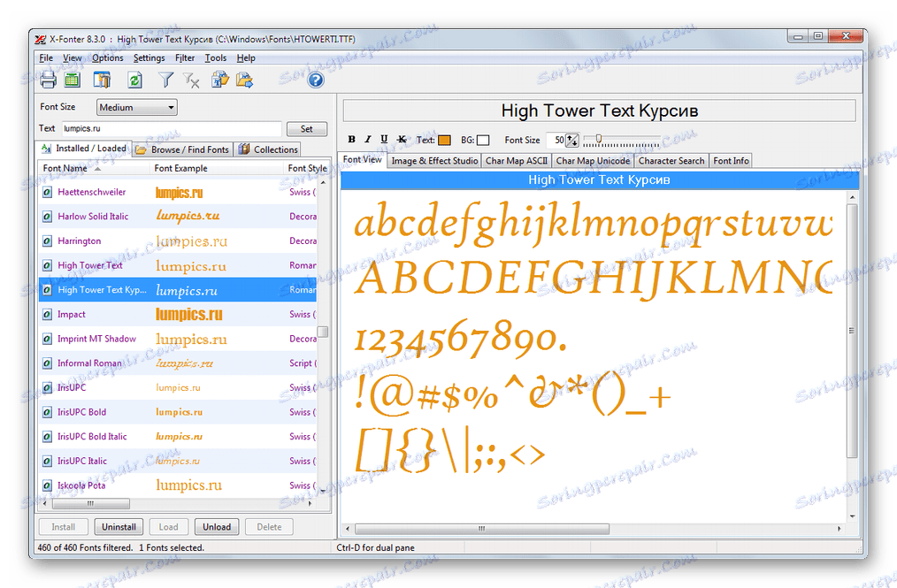Click the green table icon in toolbar
897x588 pixels.
72,80
